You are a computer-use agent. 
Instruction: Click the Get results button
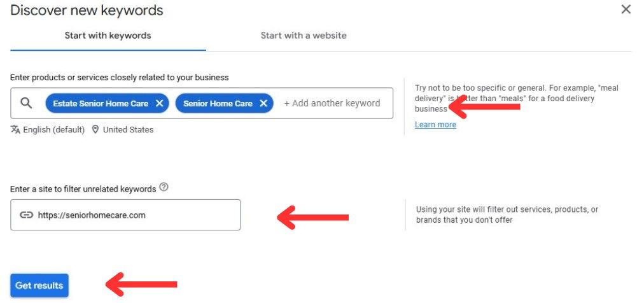39,285
